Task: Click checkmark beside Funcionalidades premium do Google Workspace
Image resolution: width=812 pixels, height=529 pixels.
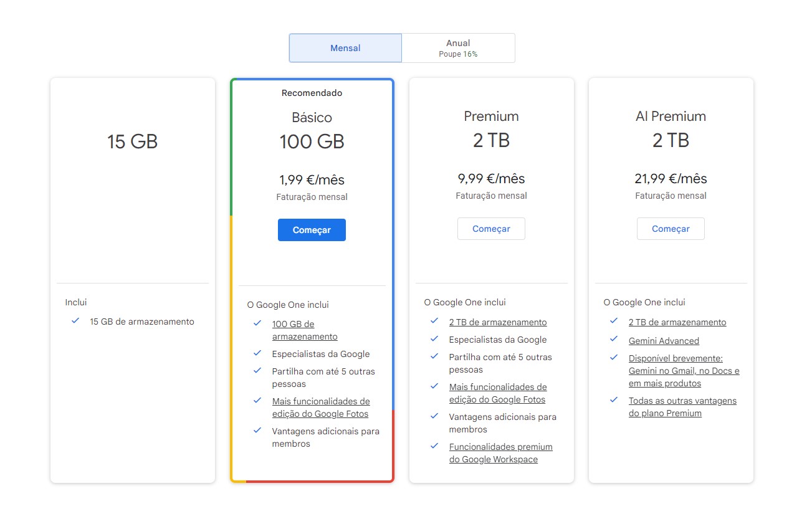Action: click(x=434, y=446)
